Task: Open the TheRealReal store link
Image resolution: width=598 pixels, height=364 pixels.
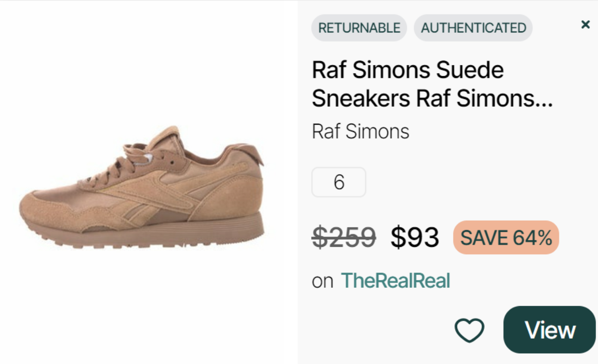Action: [x=395, y=281]
